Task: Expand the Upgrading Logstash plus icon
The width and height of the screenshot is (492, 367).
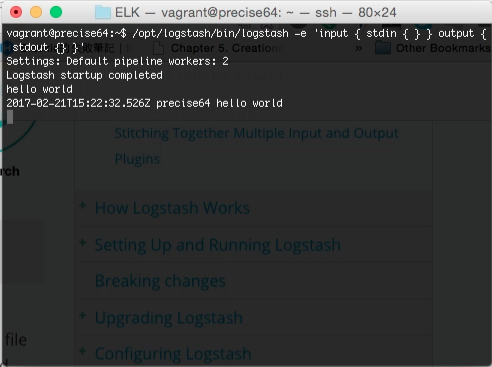Action: point(83,315)
